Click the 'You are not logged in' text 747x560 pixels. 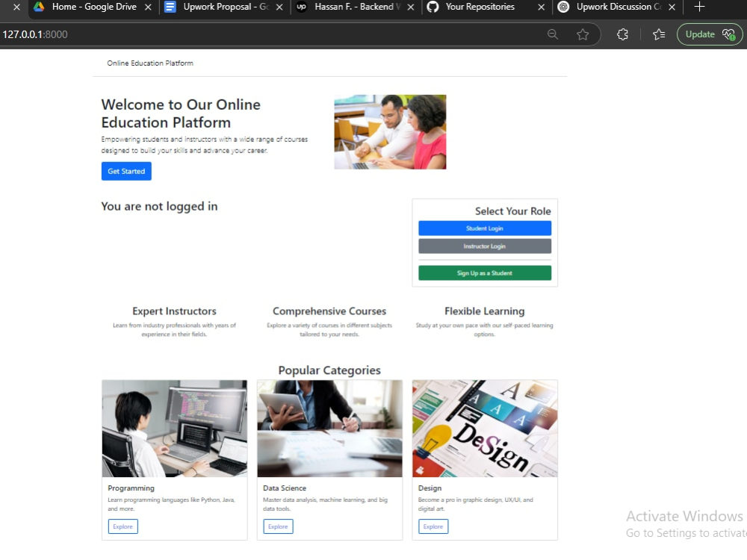tap(159, 206)
